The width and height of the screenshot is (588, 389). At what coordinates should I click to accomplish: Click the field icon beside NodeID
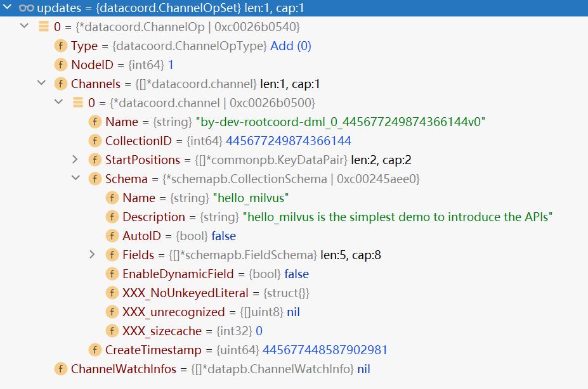(61, 65)
